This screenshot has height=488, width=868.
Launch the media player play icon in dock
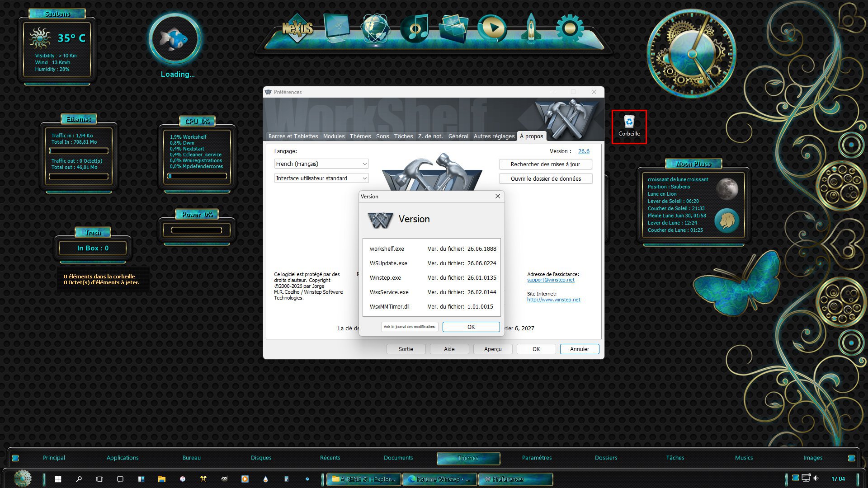[492, 28]
